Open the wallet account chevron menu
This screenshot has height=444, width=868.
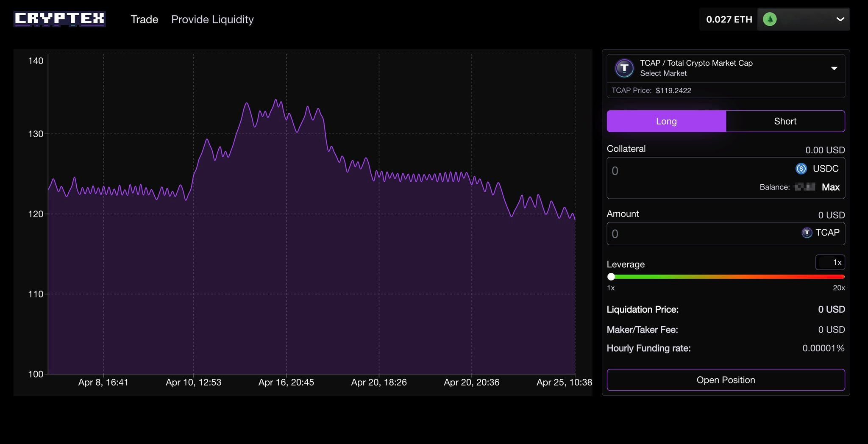click(x=840, y=19)
